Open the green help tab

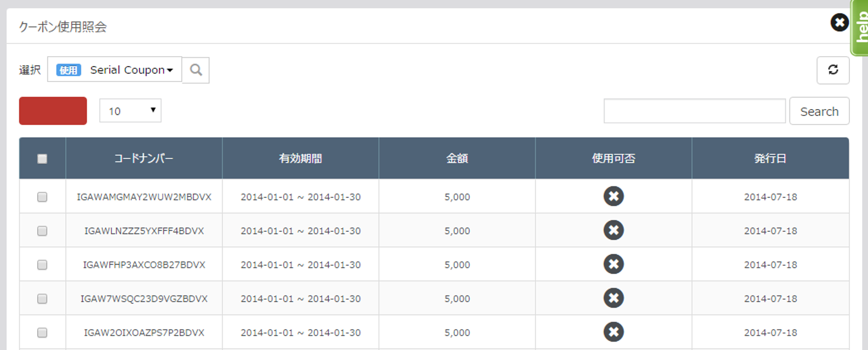(861, 28)
